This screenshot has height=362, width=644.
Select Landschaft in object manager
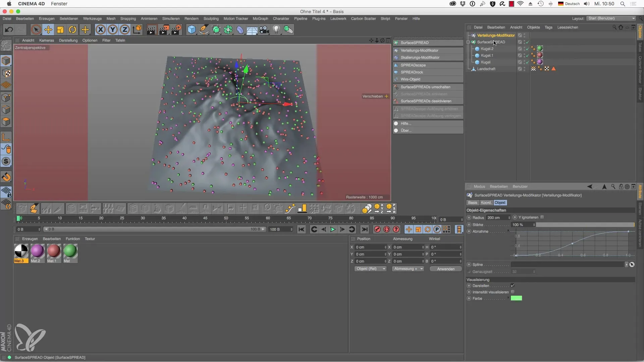pyautogui.click(x=486, y=69)
